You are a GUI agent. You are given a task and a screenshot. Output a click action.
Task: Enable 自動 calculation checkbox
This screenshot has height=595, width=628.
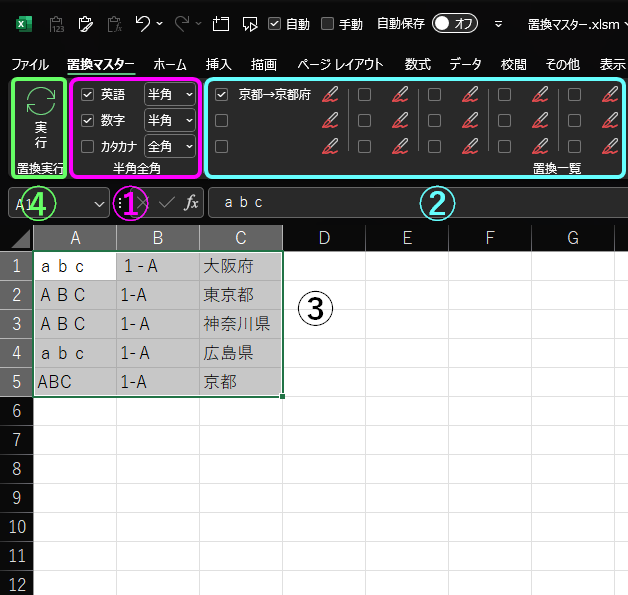pyautogui.click(x=274, y=24)
